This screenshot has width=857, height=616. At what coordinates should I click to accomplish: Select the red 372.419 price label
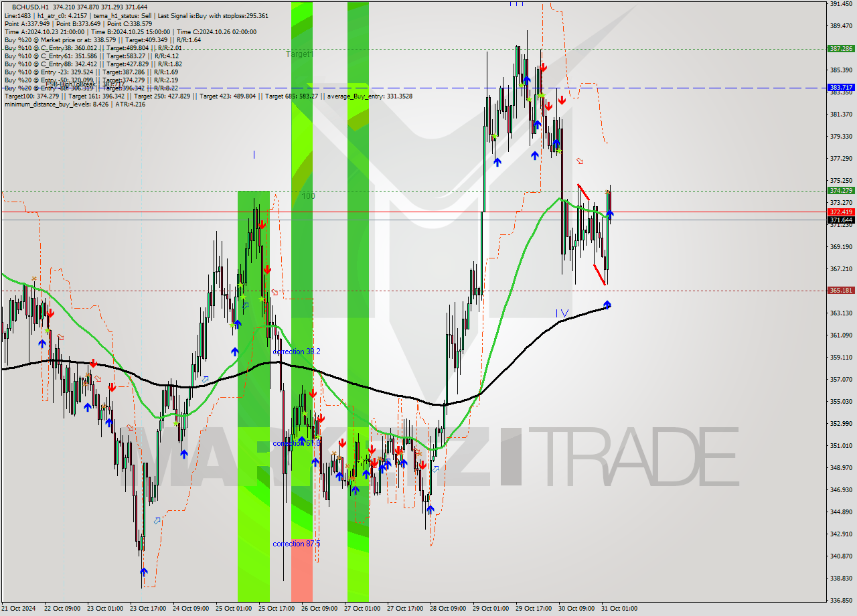[841, 212]
